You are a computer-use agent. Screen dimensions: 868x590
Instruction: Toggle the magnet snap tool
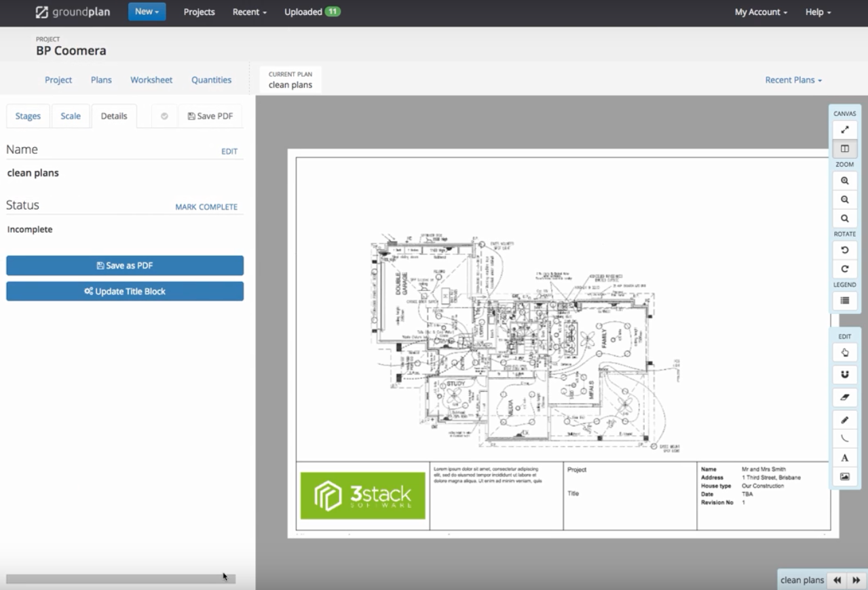(x=845, y=374)
